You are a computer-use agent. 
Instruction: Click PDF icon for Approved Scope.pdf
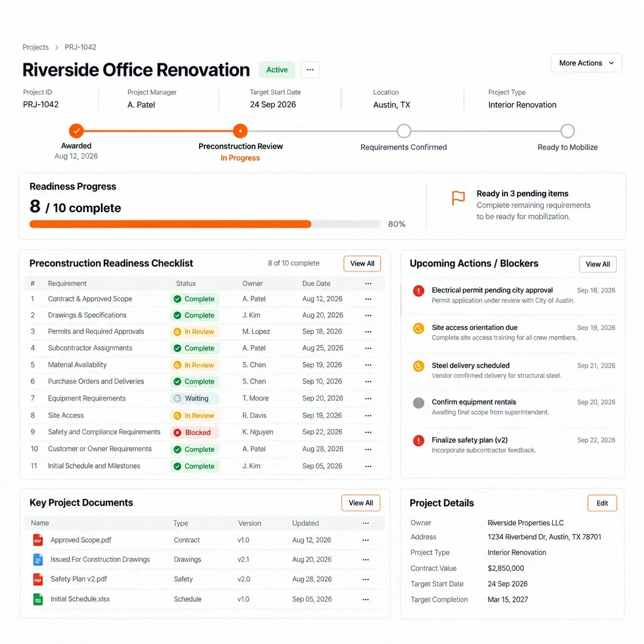[38, 540]
